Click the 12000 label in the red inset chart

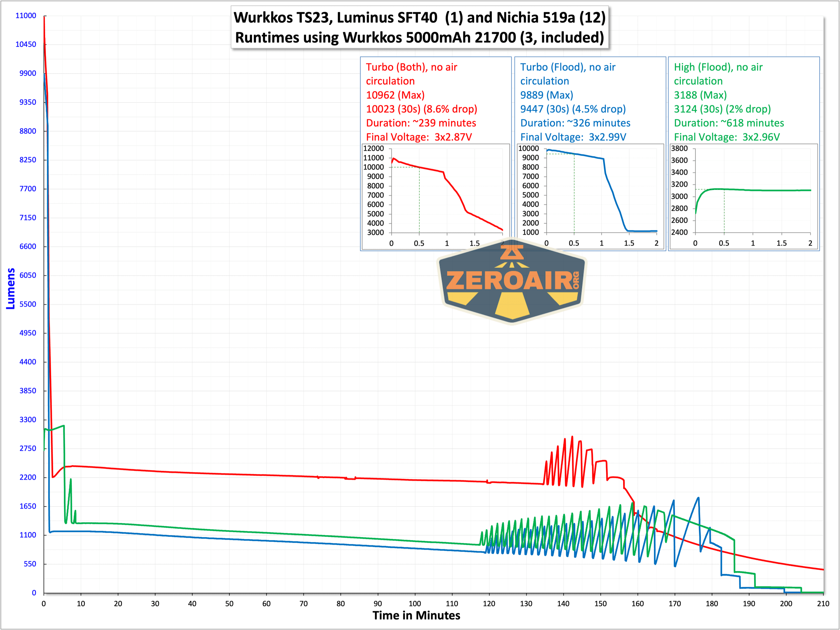click(x=374, y=149)
